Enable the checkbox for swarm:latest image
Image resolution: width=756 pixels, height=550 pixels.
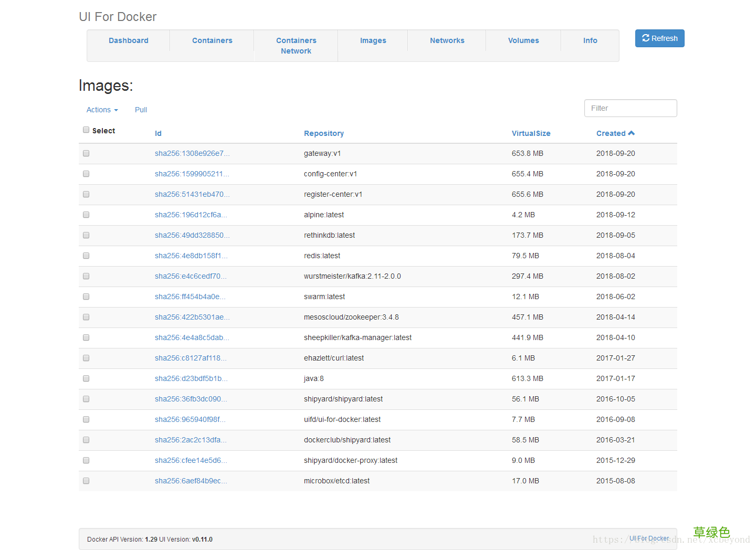tap(86, 297)
